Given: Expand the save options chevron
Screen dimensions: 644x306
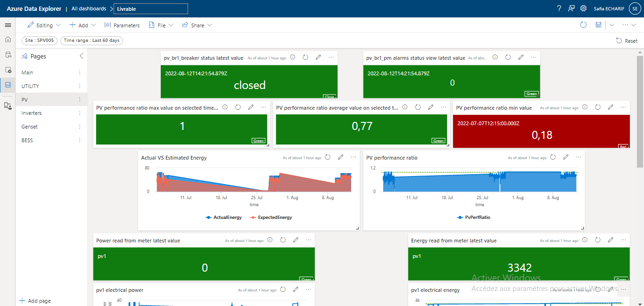Looking at the screenshot, I should (611, 25).
